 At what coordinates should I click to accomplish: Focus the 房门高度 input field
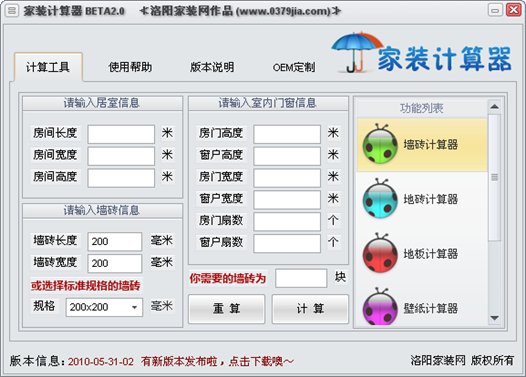tap(287, 134)
